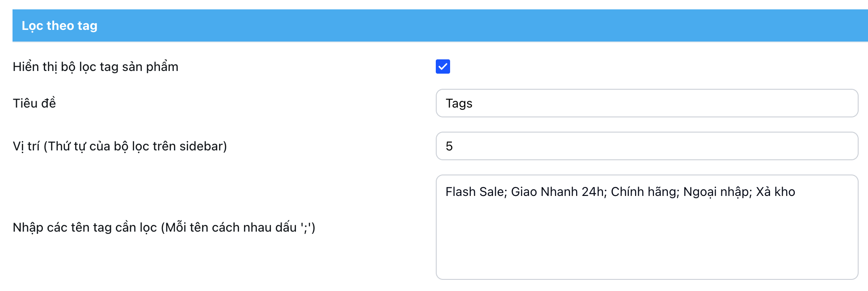Image resolution: width=868 pixels, height=291 pixels.
Task: Place cursor on "Chính hãng" tag text
Action: [644, 192]
